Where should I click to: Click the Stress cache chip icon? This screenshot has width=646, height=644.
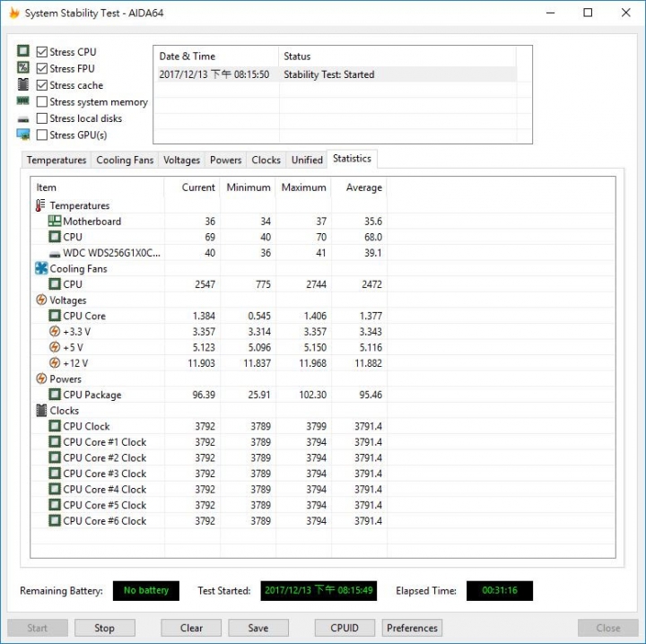point(23,84)
